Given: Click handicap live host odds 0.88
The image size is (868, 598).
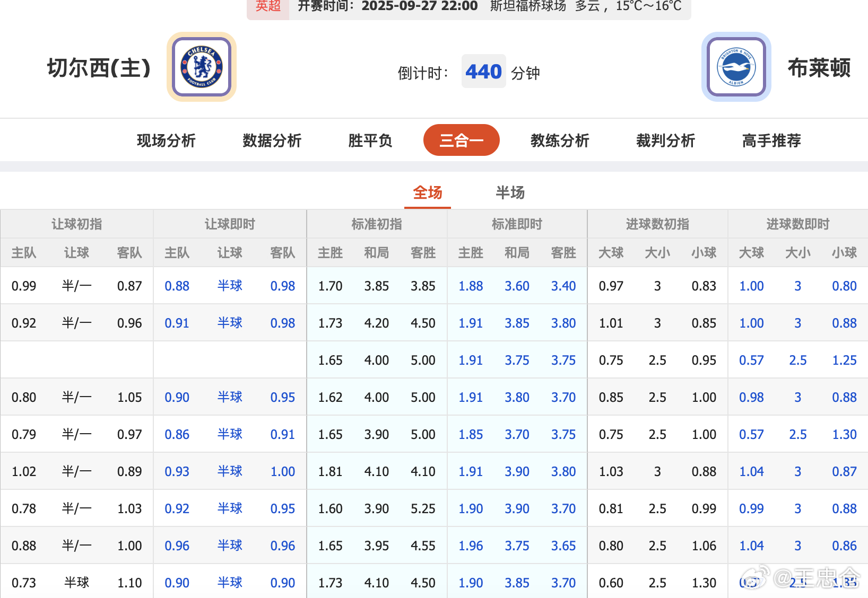Looking at the screenshot, I should click(177, 286).
